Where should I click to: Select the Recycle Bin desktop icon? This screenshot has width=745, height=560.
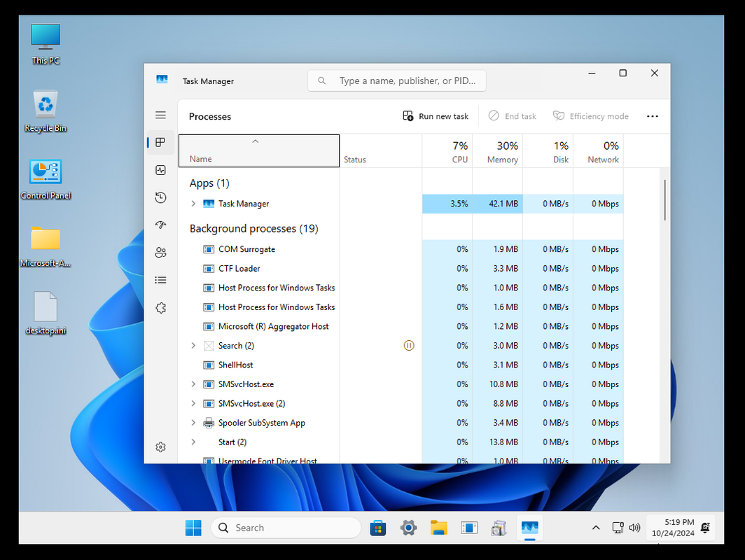(46, 111)
